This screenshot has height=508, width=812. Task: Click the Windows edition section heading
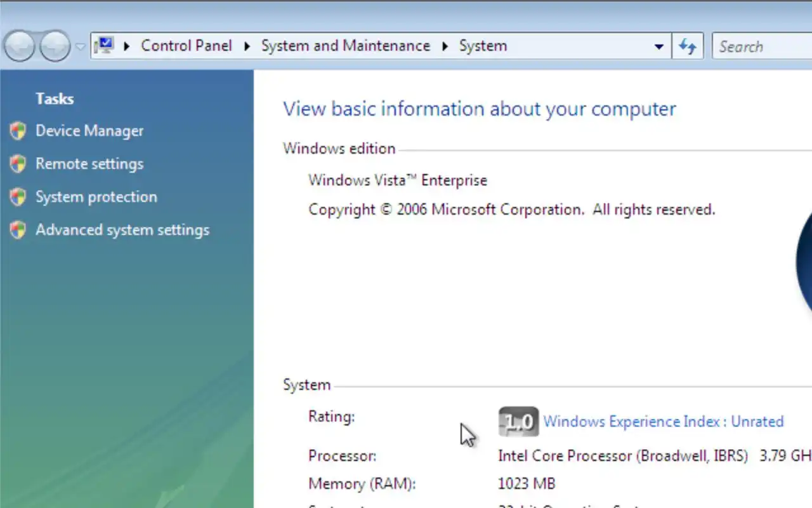tap(339, 149)
